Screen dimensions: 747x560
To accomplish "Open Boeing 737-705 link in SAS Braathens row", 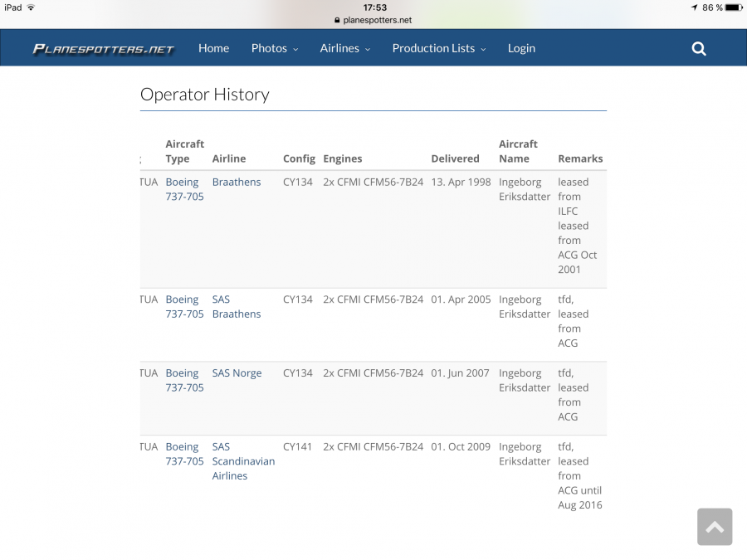I will coord(184,307).
